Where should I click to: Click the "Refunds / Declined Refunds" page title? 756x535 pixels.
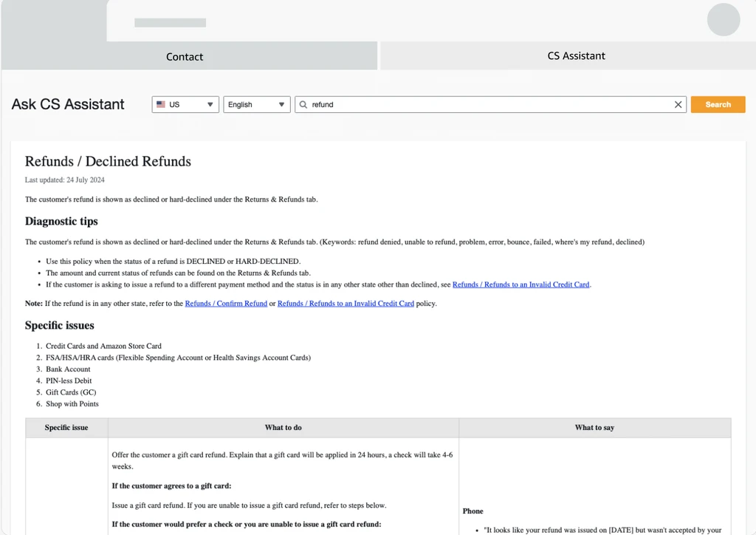pyautogui.click(x=108, y=162)
